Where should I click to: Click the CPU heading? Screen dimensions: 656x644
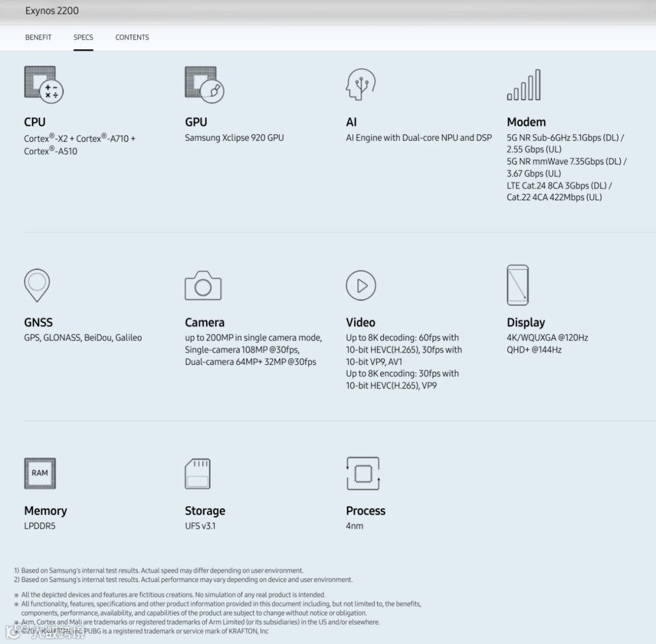[35, 122]
